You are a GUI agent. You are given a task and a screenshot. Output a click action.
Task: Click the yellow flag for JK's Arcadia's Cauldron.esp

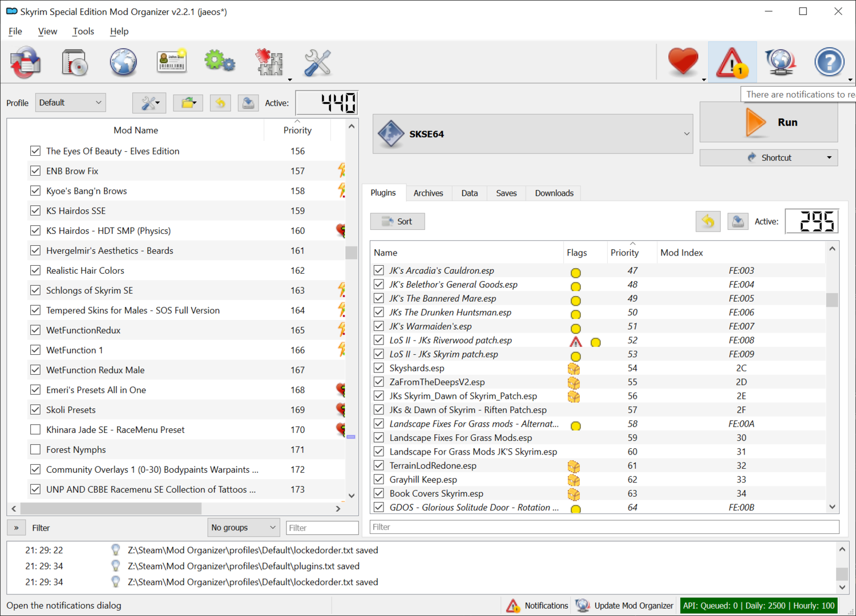[x=576, y=273]
